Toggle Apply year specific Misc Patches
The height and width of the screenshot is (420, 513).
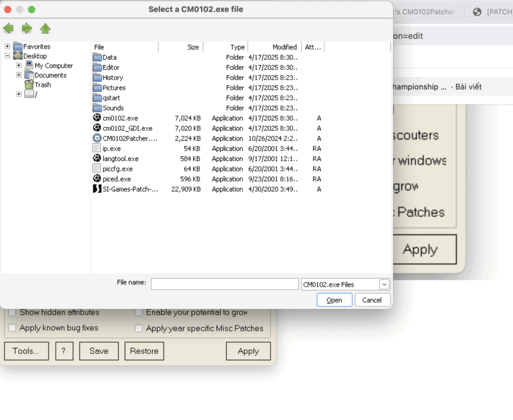click(x=139, y=328)
